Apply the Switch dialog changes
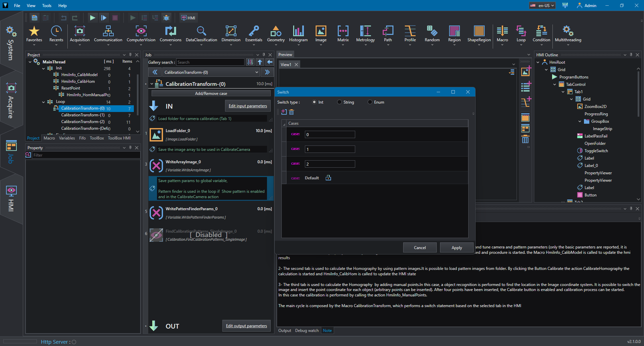644x346 pixels. 457,248
